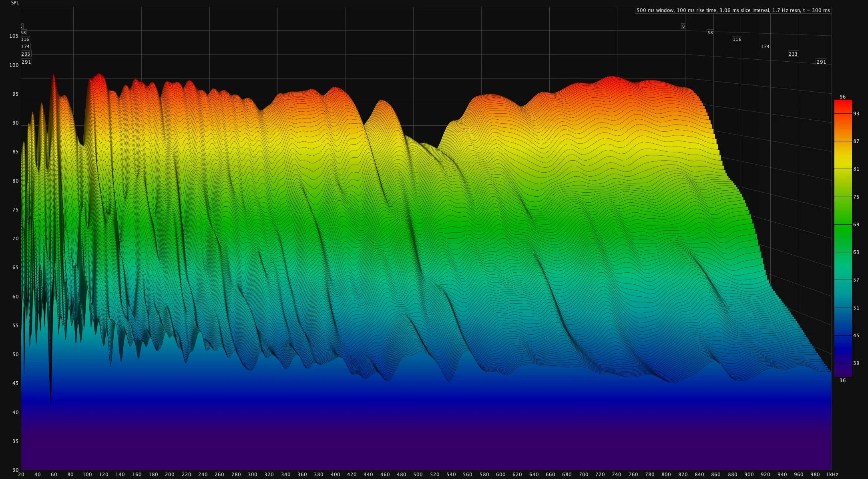Click the SPL axis title label
Image resolution: width=868 pixels, height=479 pixels.
(x=15, y=3)
